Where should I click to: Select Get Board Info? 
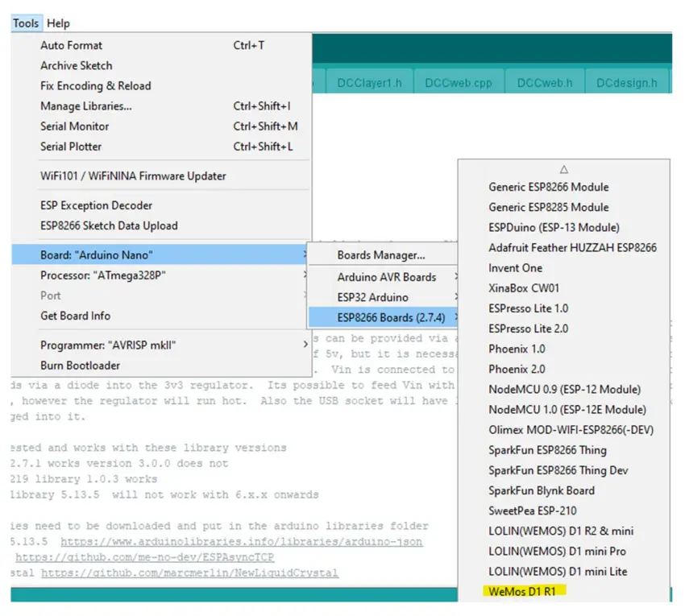coord(73,316)
